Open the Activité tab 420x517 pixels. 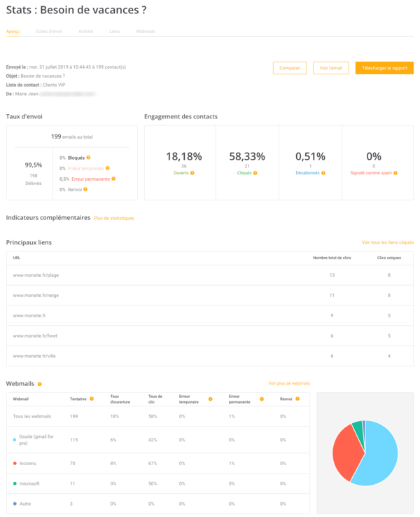(x=85, y=32)
